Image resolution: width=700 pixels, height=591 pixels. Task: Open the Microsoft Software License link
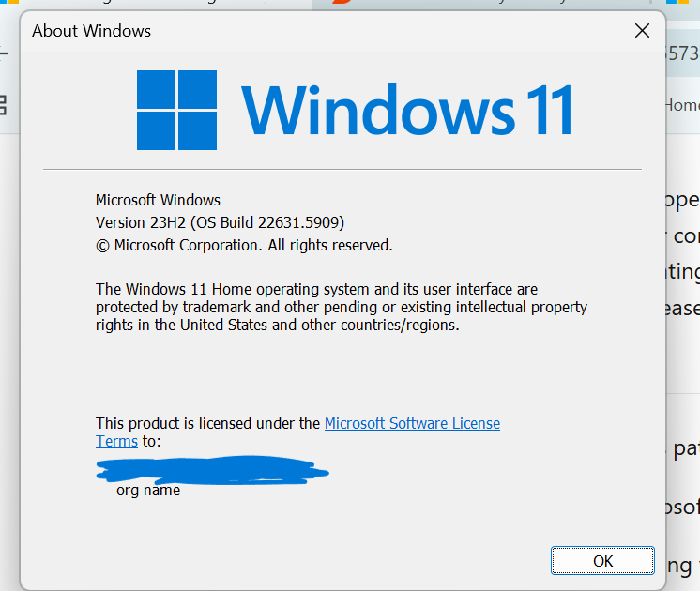tap(412, 423)
